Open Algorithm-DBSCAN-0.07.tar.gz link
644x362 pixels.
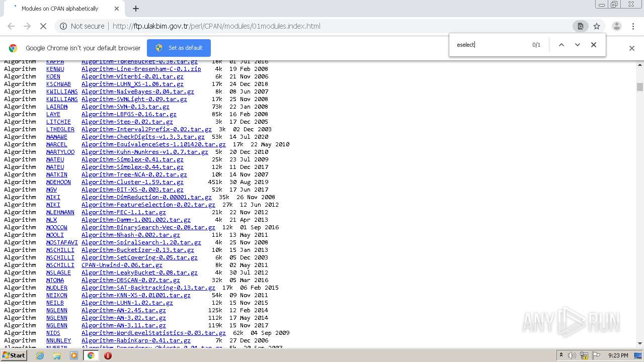click(131, 280)
